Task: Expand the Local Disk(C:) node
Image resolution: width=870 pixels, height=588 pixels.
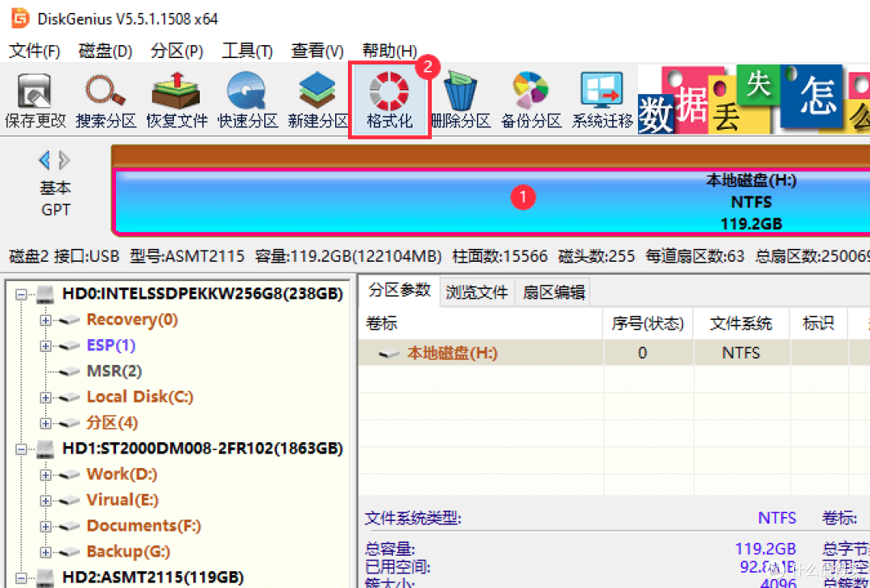Action: [45, 398]
